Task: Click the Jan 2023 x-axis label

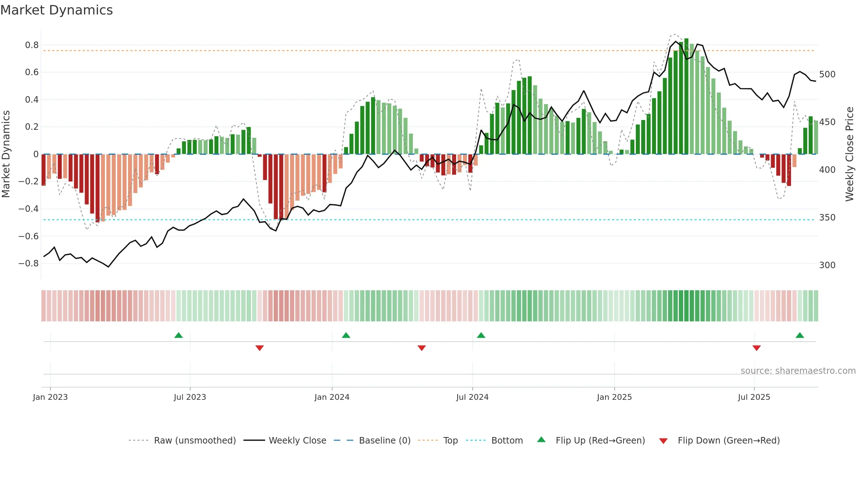Action: coord(50,397)
